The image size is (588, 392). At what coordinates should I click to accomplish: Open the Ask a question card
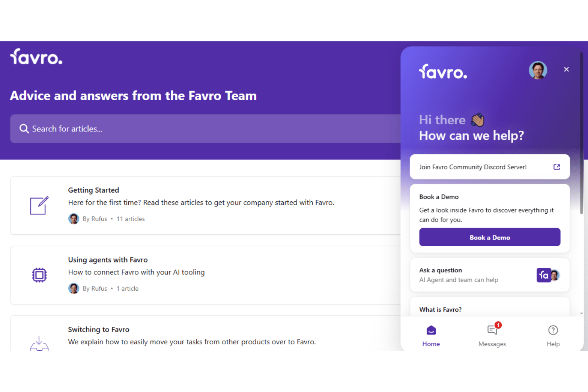pos(490,275)
